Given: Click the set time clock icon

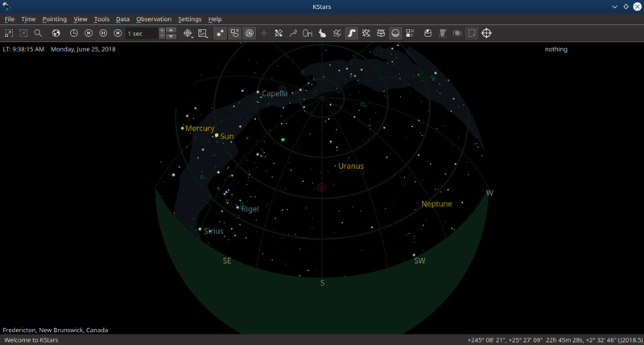Looking at the screenshot, I should [x=74, y=33].
